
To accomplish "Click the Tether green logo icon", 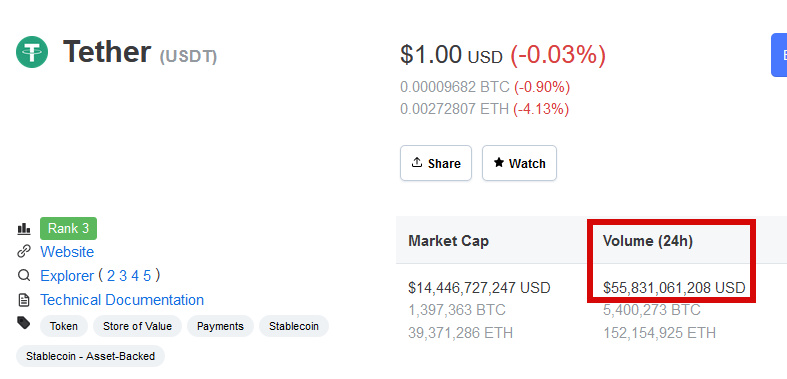I will click(32, 52).
